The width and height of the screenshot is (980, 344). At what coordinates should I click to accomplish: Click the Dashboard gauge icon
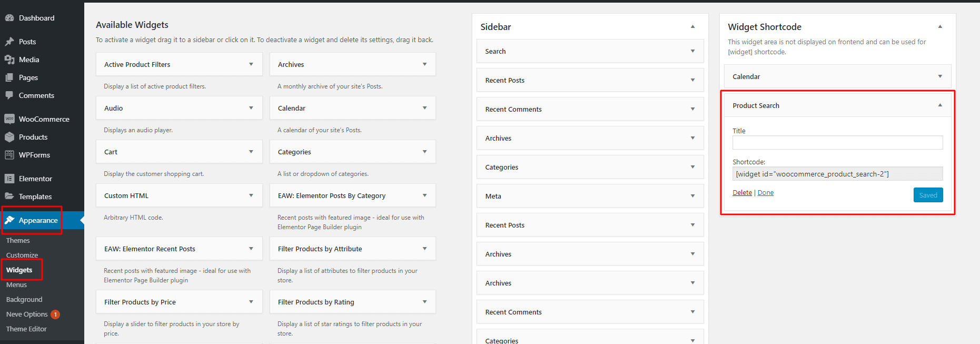tap(9, 18)
